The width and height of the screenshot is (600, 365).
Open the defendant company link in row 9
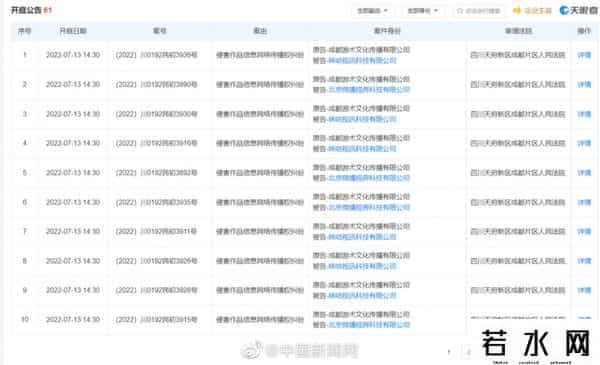(x=362, y=296)
